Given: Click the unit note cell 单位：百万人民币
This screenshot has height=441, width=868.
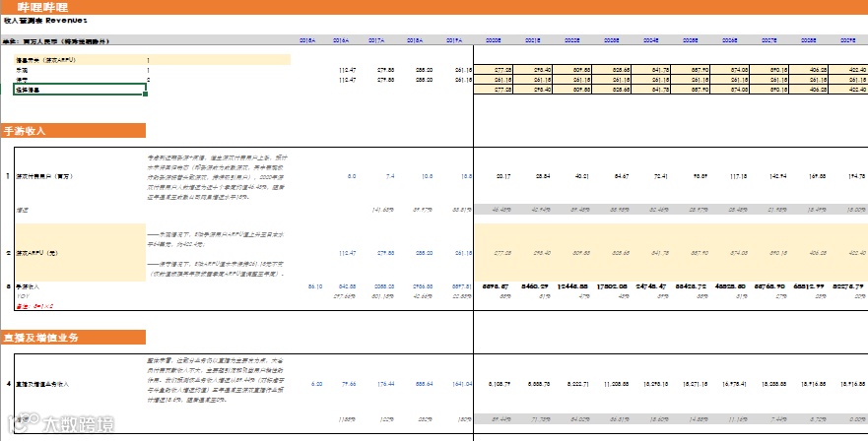Looking at the screenshot, I should [56, 41].
